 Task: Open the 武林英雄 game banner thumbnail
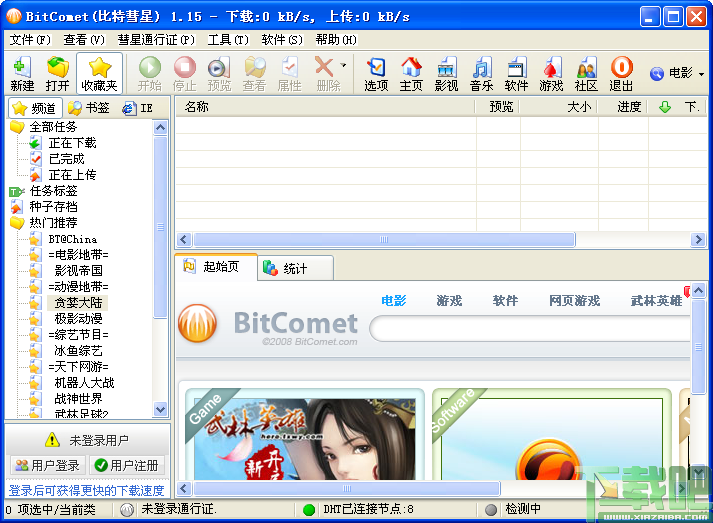pos(305,439)
